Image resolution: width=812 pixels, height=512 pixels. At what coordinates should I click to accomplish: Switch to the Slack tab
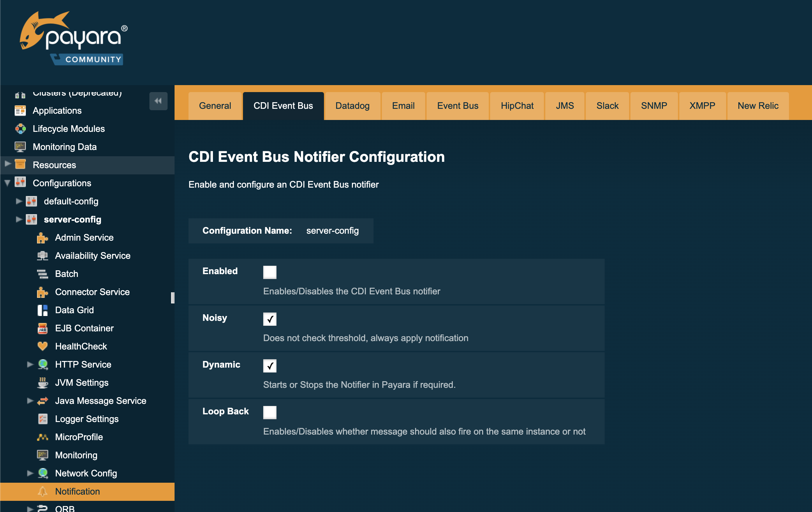click(607, 106)
